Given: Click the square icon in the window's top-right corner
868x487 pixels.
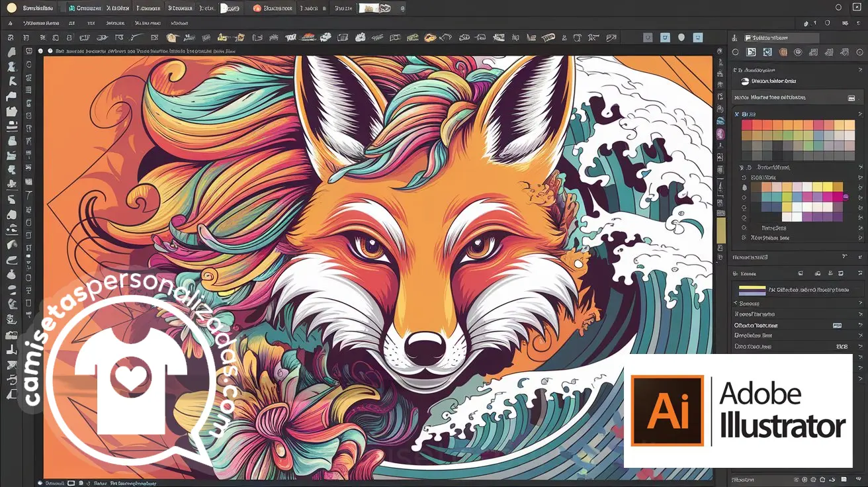Looking at the screenshot, I should 857,8.
